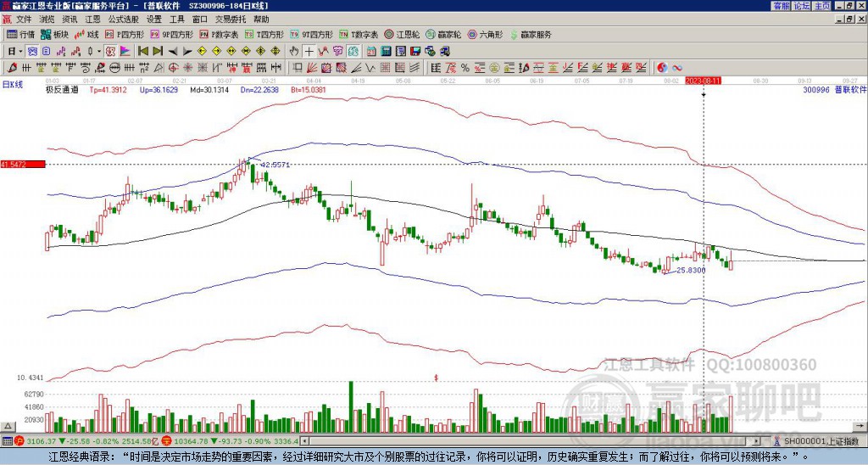Click the yin-yang taiji icon

pos(662,68)
